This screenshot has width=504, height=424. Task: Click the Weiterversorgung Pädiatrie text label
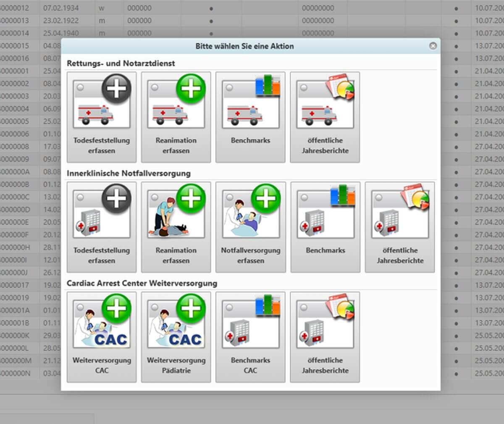point(176,365)
